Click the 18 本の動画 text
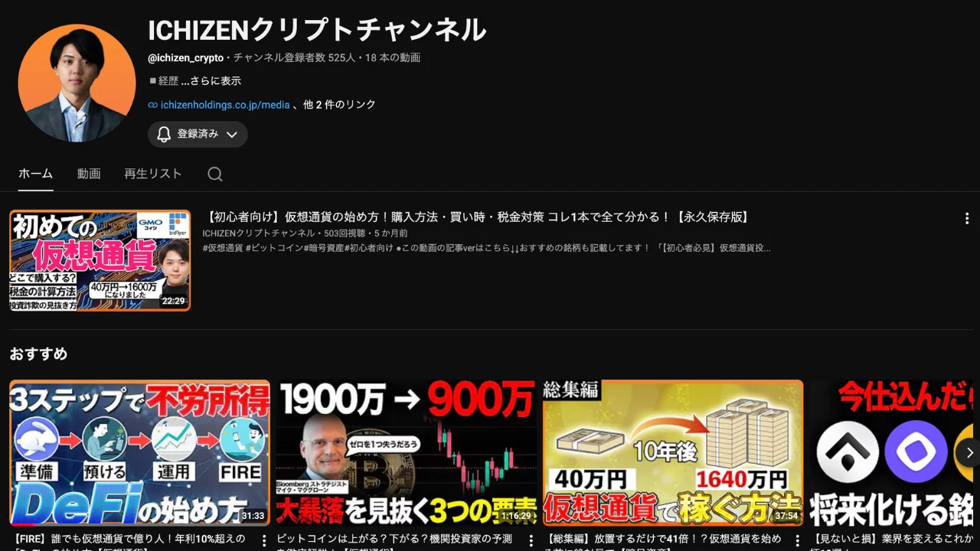Screen dimensions: 980x551 click(x=393, y=58)
